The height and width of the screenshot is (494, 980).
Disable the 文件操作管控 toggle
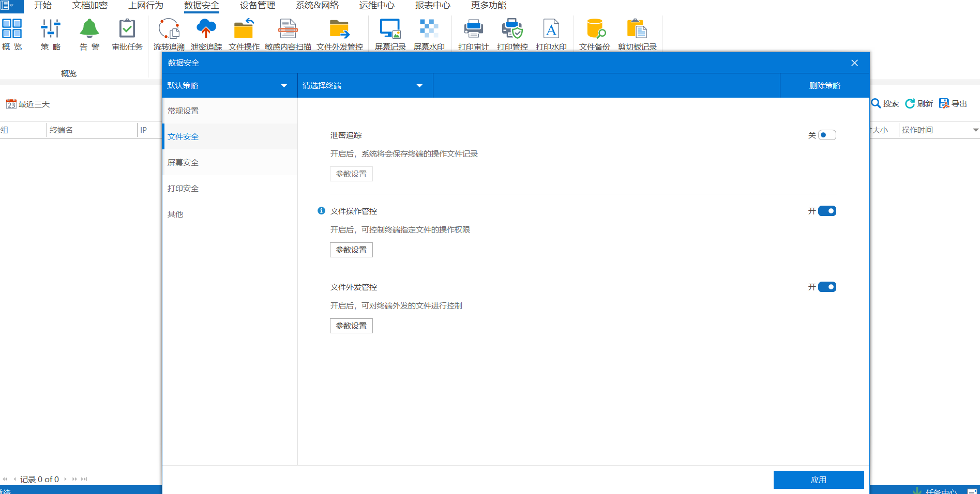point(826,211)
